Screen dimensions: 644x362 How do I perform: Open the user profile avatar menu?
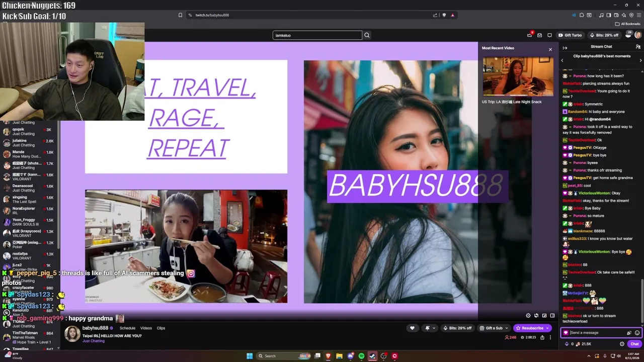pyautogui.click(x=637, y=35)
